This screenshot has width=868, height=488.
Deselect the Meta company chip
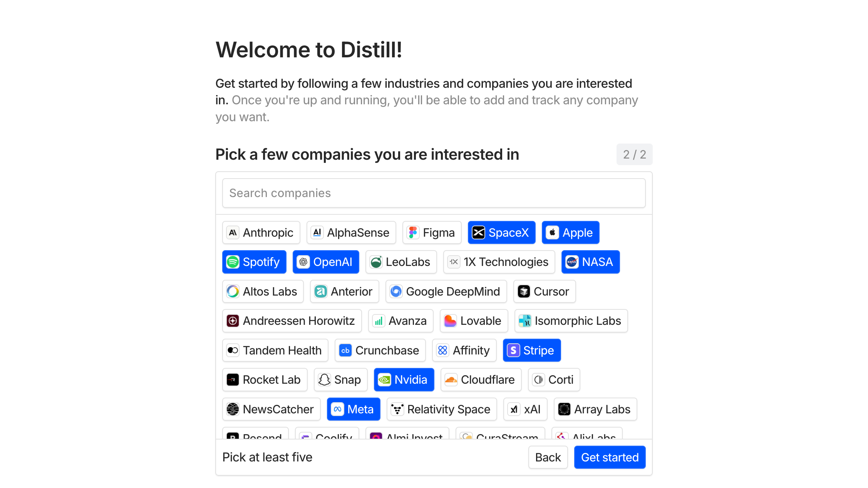click(353, 409)
